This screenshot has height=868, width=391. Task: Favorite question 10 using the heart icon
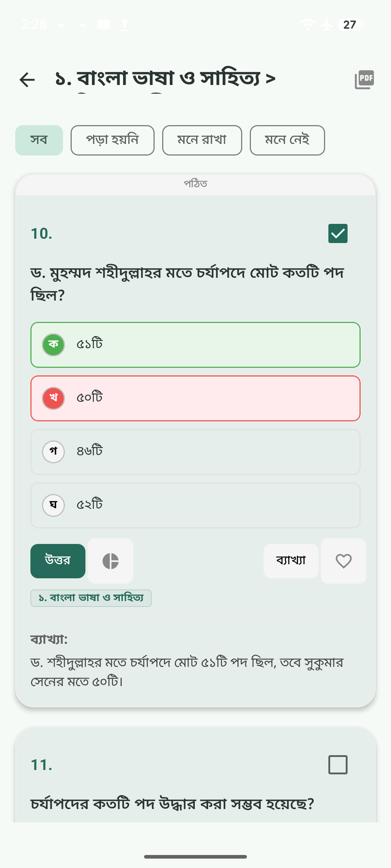click(x=343, y=561)
